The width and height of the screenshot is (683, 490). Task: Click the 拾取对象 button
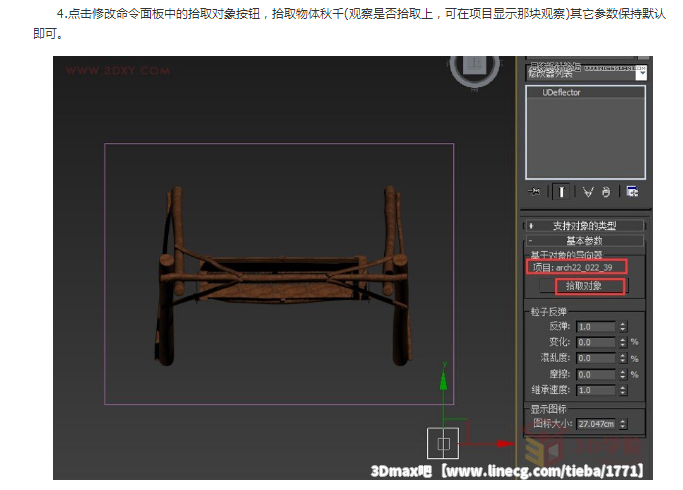point(583,286)
